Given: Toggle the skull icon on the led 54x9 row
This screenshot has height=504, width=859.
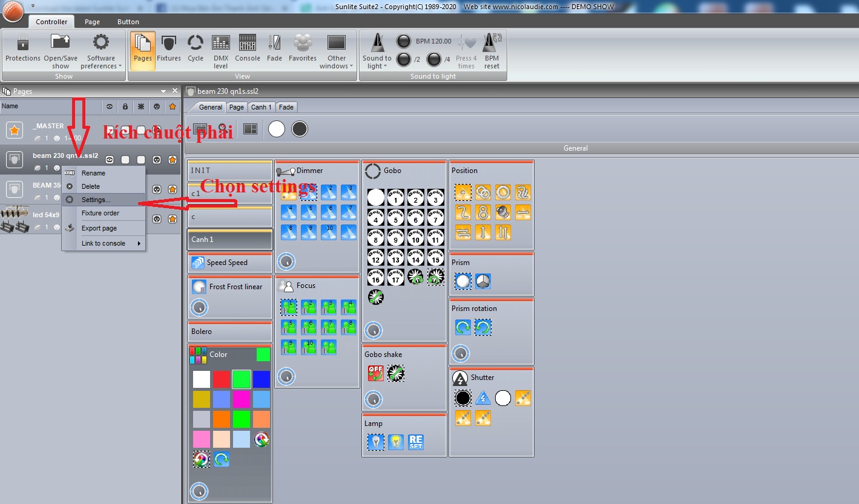Looking at the screenshot, I should pyautogui.click(x=157, y=219).
